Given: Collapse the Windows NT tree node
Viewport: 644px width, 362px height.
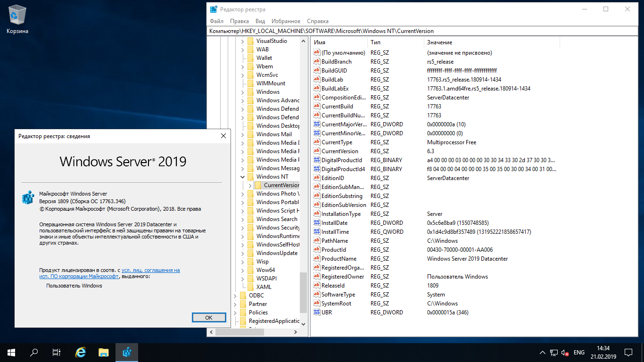Looking at the screenshot, I should tap(243, 177).
